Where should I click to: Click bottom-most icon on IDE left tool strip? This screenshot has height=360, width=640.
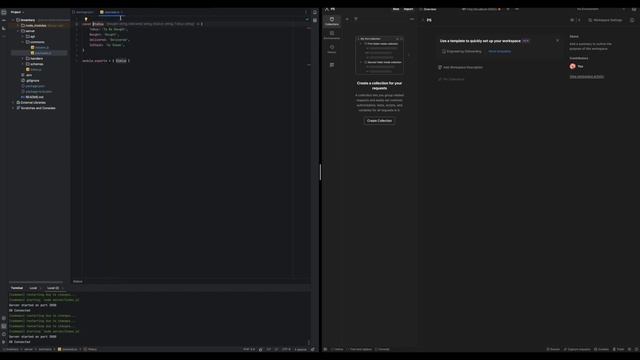pos(4,342)
